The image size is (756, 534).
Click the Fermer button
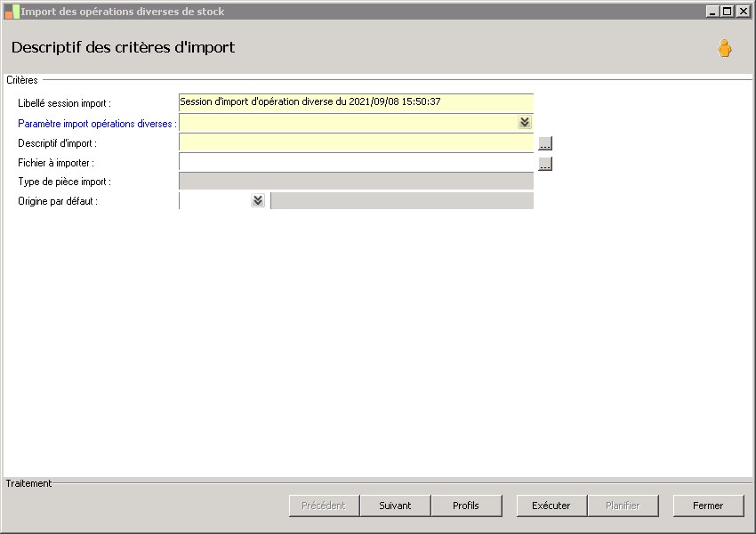point(708,506)
